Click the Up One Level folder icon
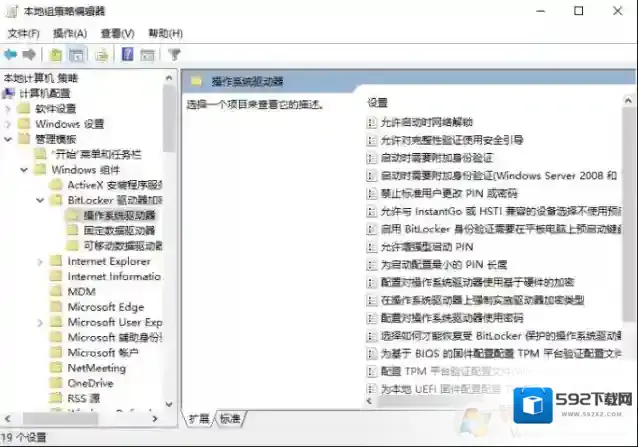 point(56,54)
